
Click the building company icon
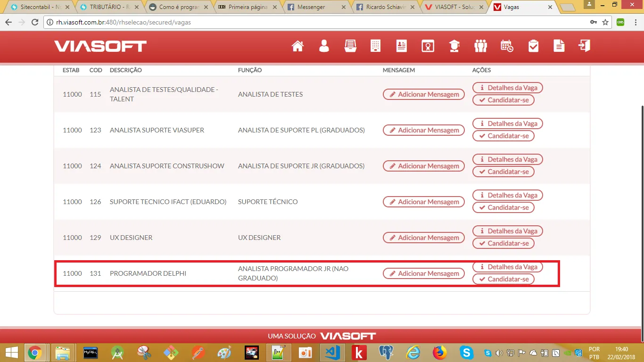(x=375, y=46)
